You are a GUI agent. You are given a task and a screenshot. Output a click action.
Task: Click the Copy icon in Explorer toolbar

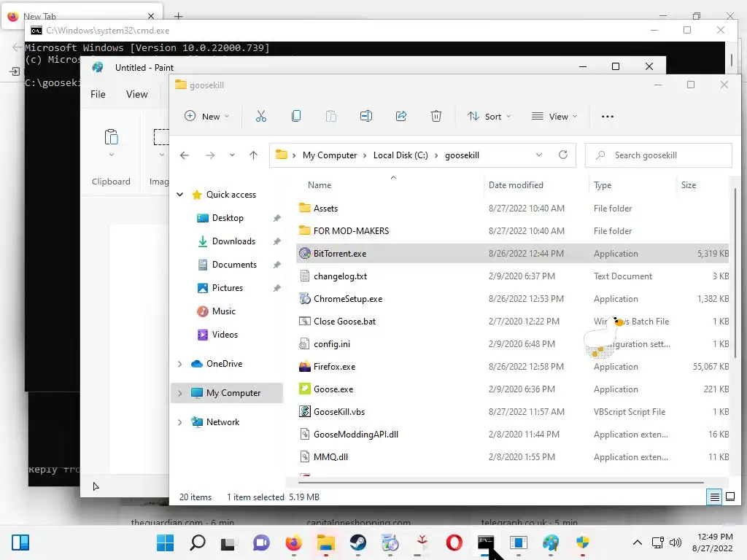296,116
